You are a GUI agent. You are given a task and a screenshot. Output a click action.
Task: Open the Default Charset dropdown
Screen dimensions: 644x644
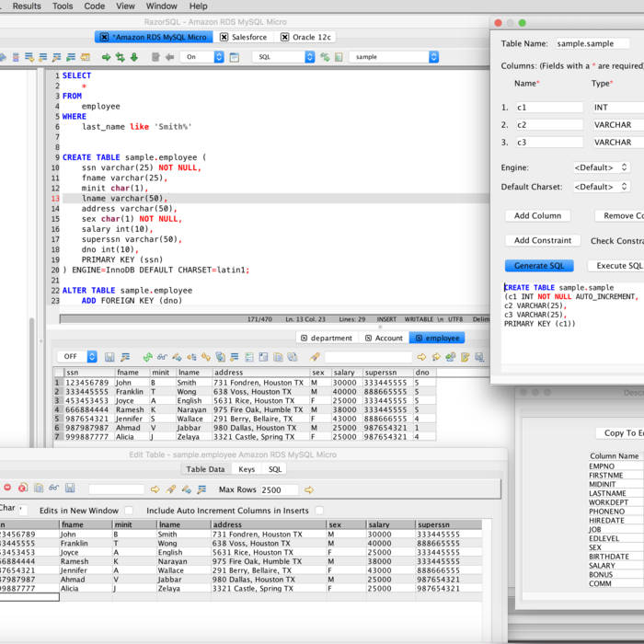[602, 187]
